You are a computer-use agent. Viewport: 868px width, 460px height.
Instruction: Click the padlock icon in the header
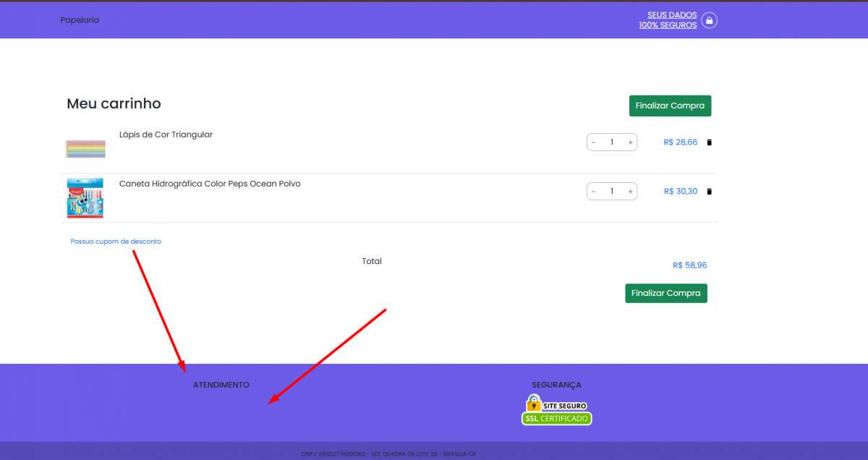pyautogui.click(x=710, y=20)
